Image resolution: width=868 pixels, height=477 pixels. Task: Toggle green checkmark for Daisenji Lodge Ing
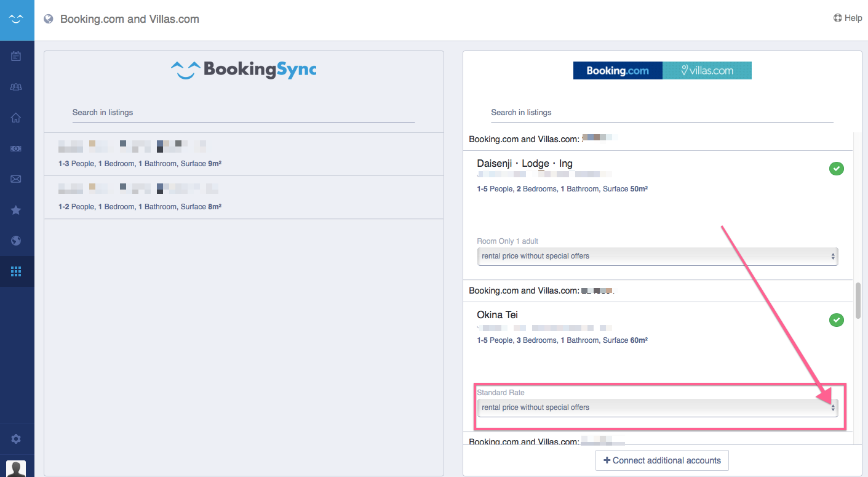click(836, 169)
